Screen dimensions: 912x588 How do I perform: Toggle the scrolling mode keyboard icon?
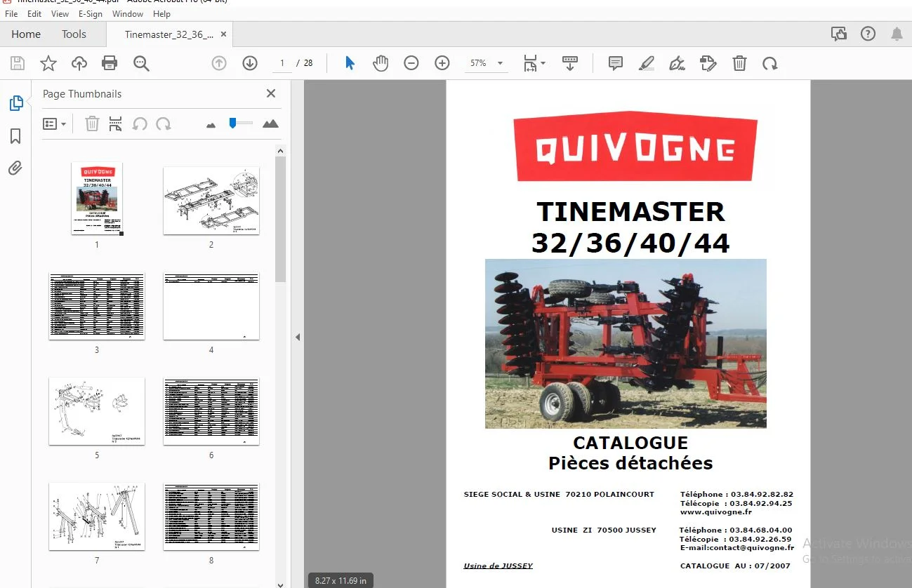click(x=570, y=64)
